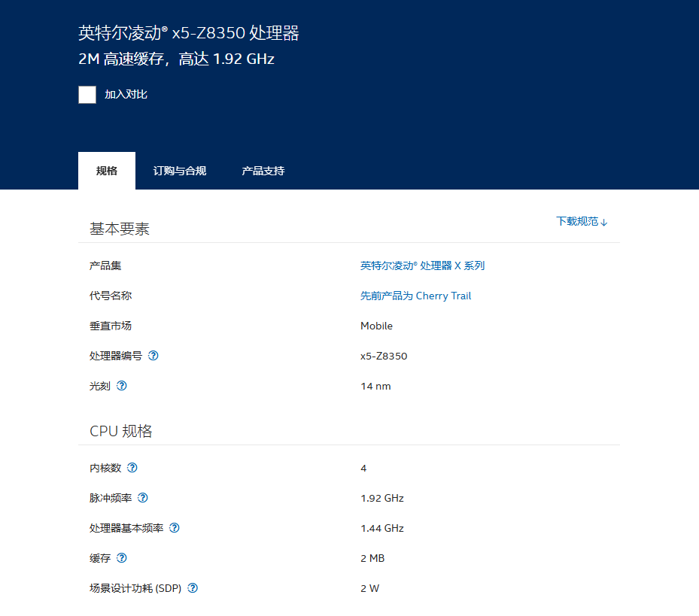
Task: Click the 14 nm lithography value
Action: coord(375,387)
